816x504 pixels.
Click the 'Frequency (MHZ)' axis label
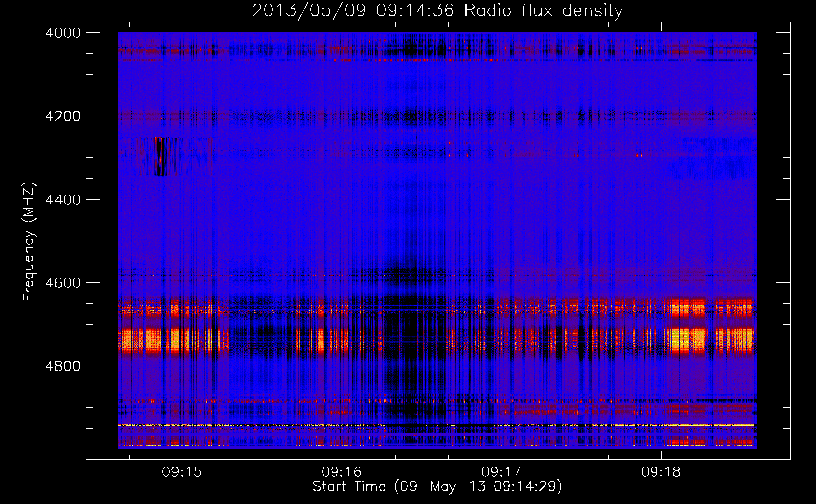(29, 242)
